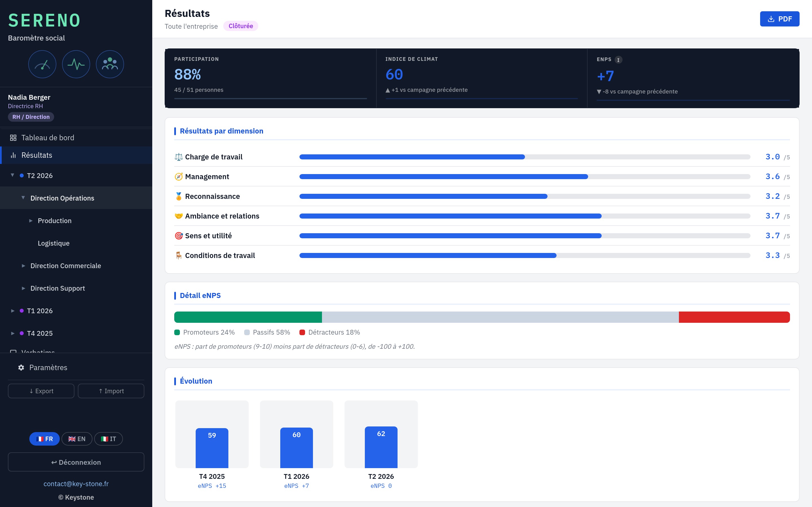Click the Paramètres gear icon

click(21, 368)
